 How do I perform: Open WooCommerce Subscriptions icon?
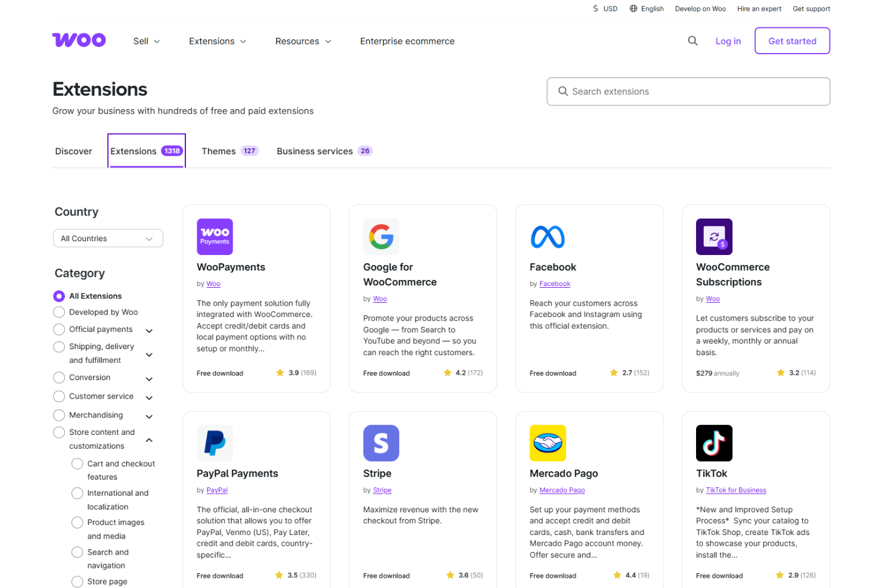(x=714, y=237)
